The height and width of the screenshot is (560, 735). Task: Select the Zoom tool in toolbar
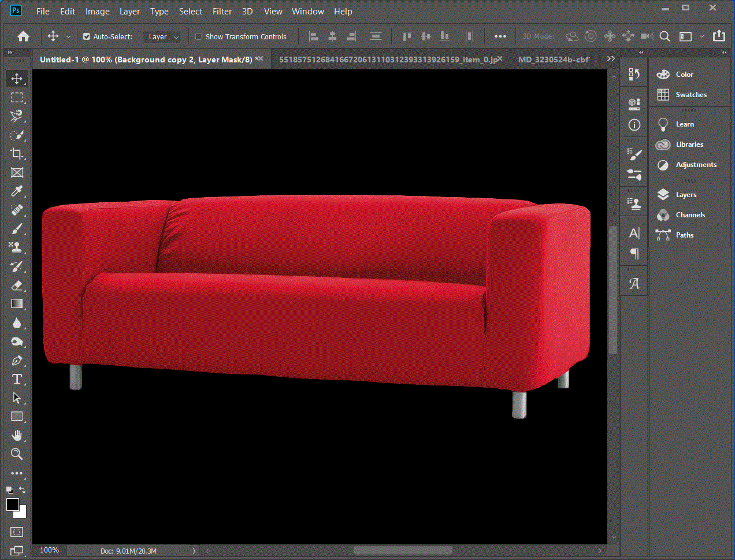(x=17, y=454)
